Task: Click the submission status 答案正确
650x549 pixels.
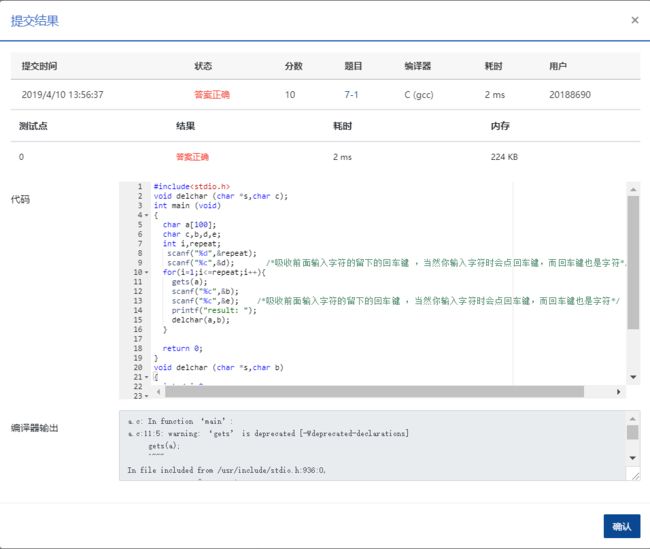Action: point(212,95)
